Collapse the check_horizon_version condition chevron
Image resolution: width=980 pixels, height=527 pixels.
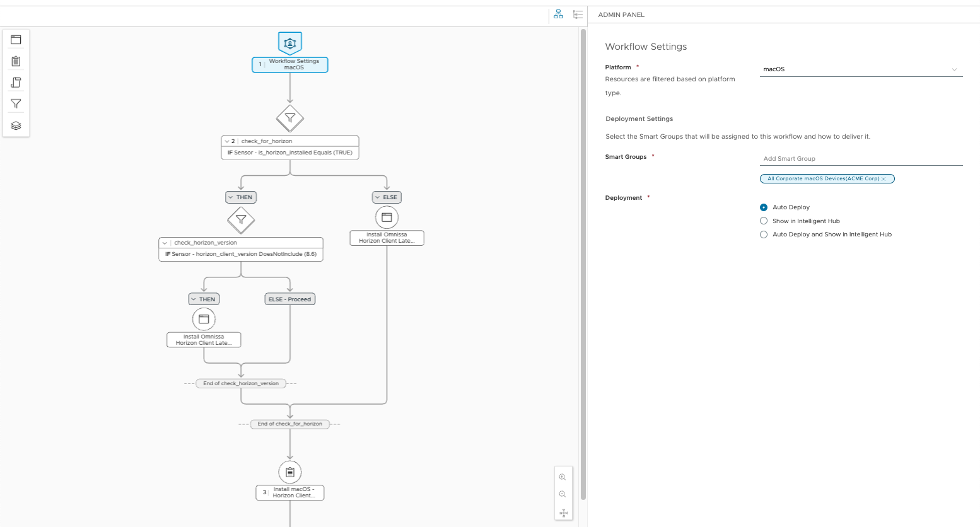point(165,243)
